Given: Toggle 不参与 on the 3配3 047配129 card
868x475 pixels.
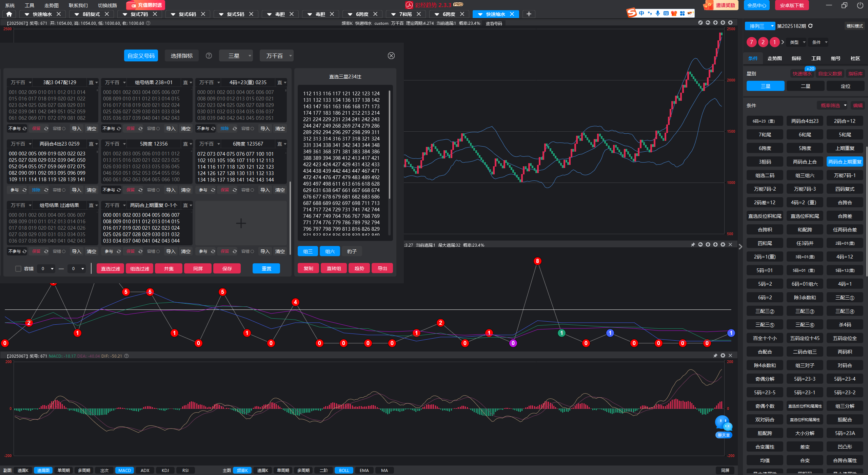Looking at the screenshot, I should 17,129.
